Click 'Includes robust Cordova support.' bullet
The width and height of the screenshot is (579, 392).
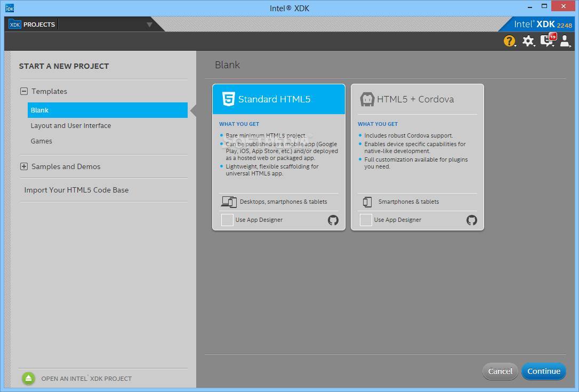408,135
